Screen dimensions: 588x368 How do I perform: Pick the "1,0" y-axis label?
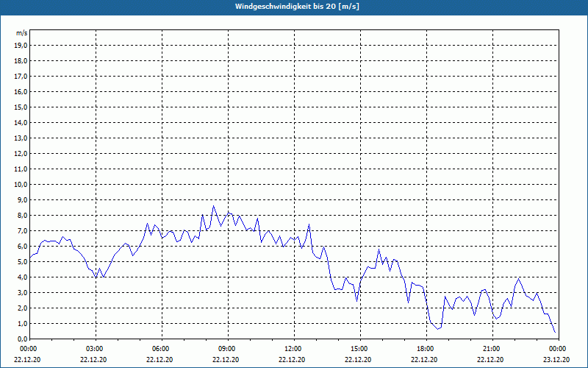pos(22,323)
